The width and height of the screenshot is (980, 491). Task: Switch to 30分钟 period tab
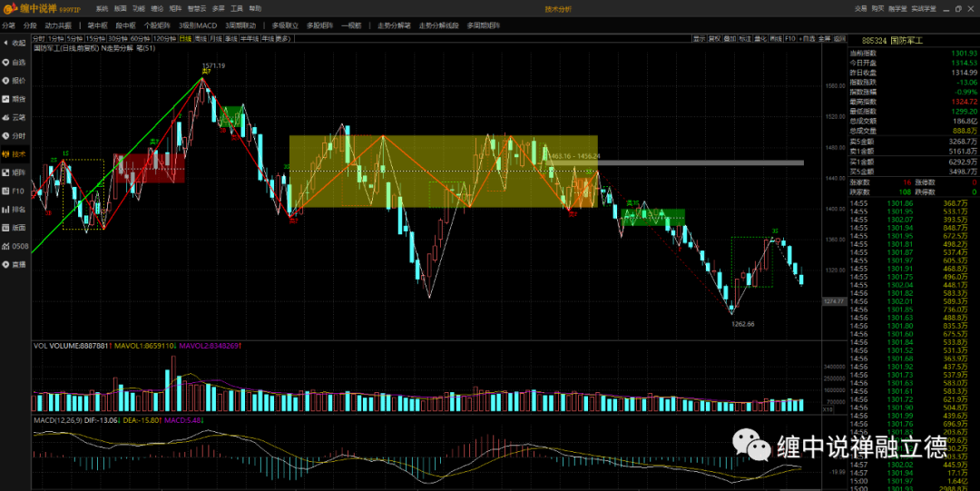pos(117,39)
